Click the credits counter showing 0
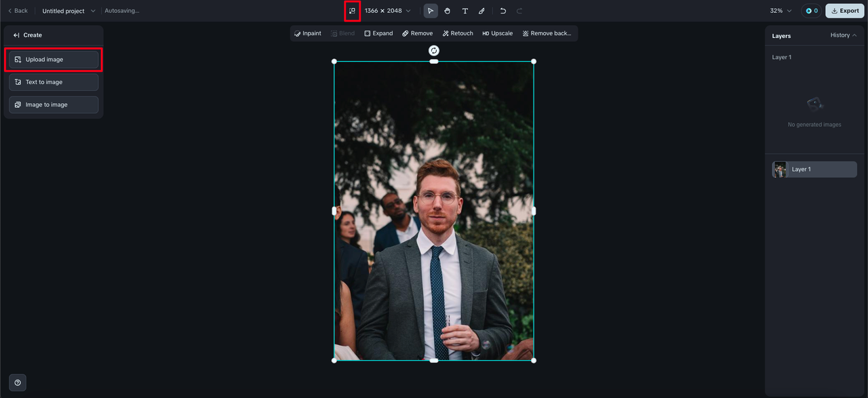Viewport: 868px width, 398px height. 811,11
